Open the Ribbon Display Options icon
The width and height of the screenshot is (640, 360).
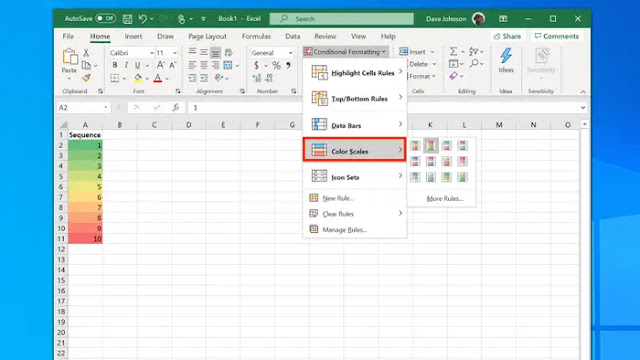pyautogui.click(x=503, y=19)
